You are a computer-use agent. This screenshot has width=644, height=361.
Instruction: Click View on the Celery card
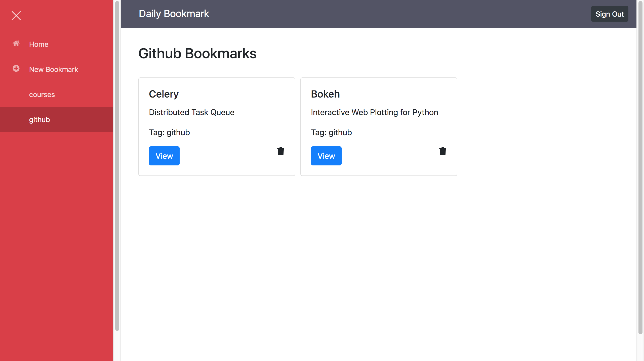164,156
